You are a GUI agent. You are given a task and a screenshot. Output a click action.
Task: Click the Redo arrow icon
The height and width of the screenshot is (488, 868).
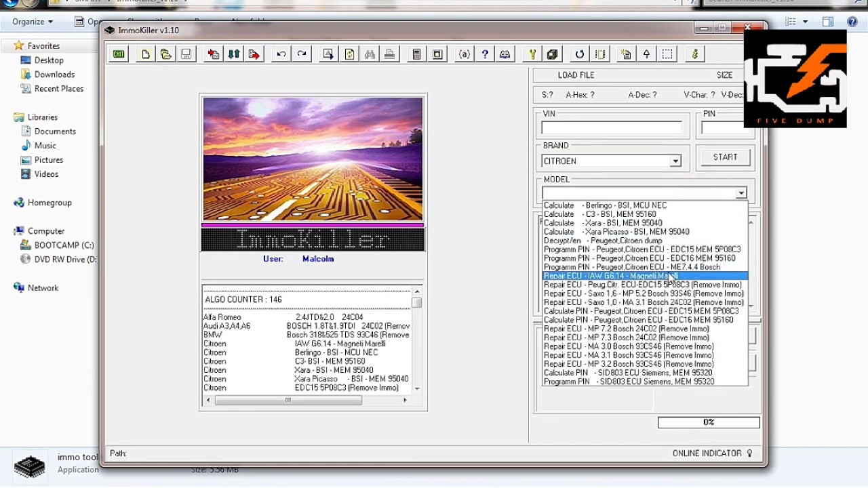302,54
